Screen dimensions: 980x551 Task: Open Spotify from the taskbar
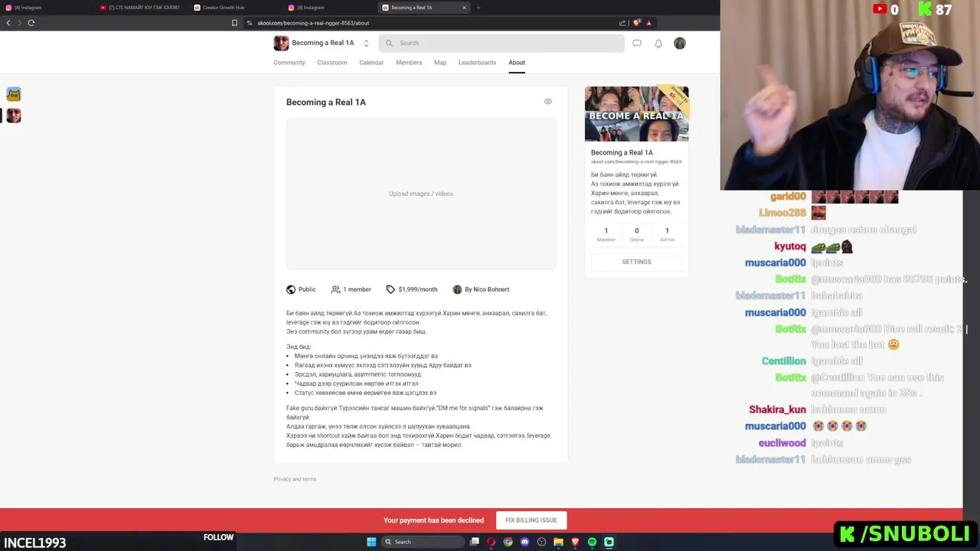(x=592, y=542)
